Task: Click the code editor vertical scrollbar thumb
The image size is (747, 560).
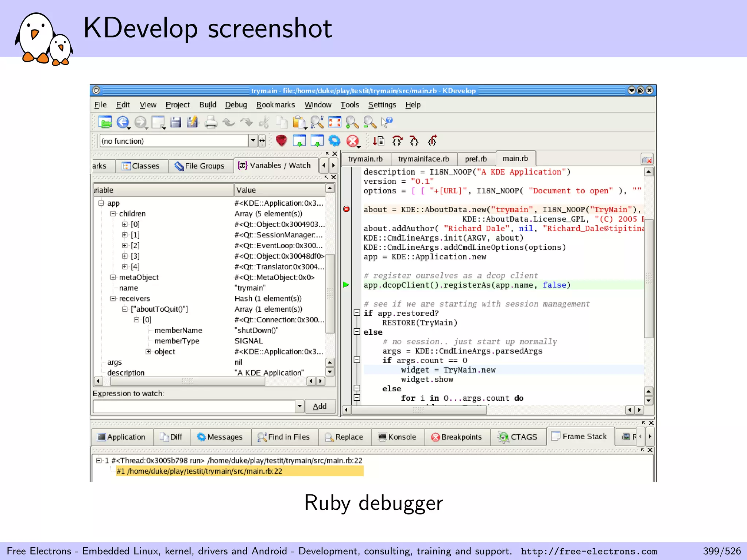Action: [x=649, y=279]
